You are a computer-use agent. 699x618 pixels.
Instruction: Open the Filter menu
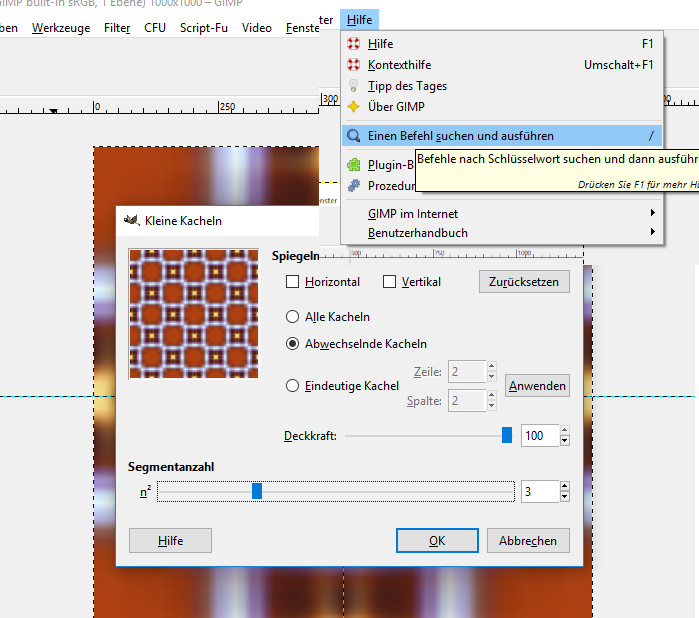(117, 28)
